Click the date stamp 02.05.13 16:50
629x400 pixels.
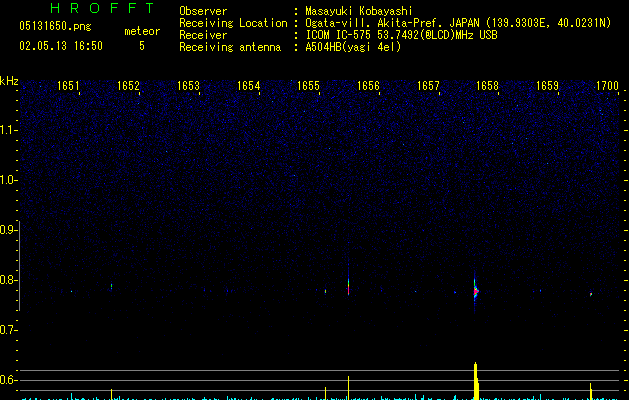tap(61, 46)
